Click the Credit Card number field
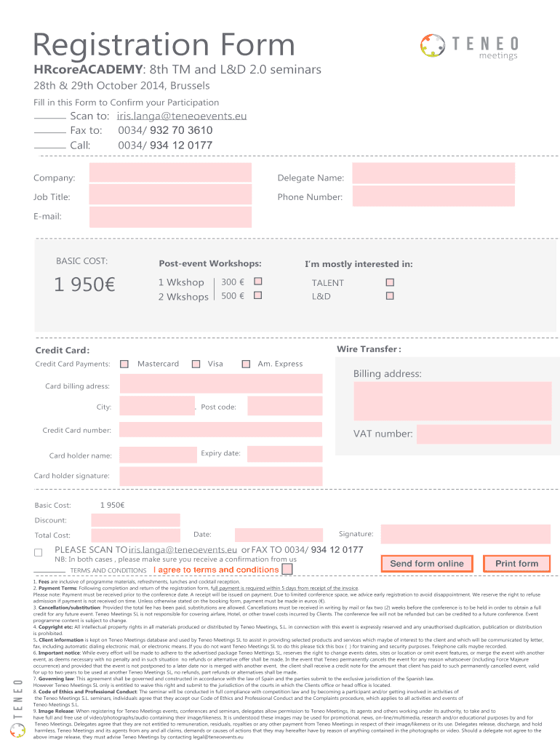560x745 pixels. coord(220,431)
